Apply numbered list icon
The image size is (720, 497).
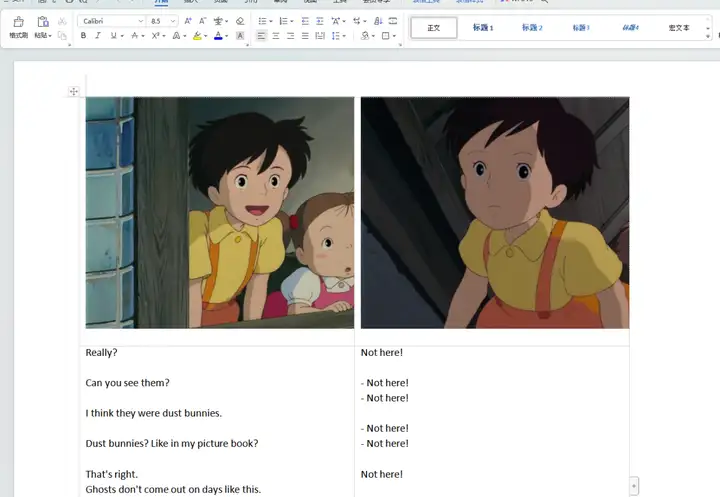coord(283,21)
